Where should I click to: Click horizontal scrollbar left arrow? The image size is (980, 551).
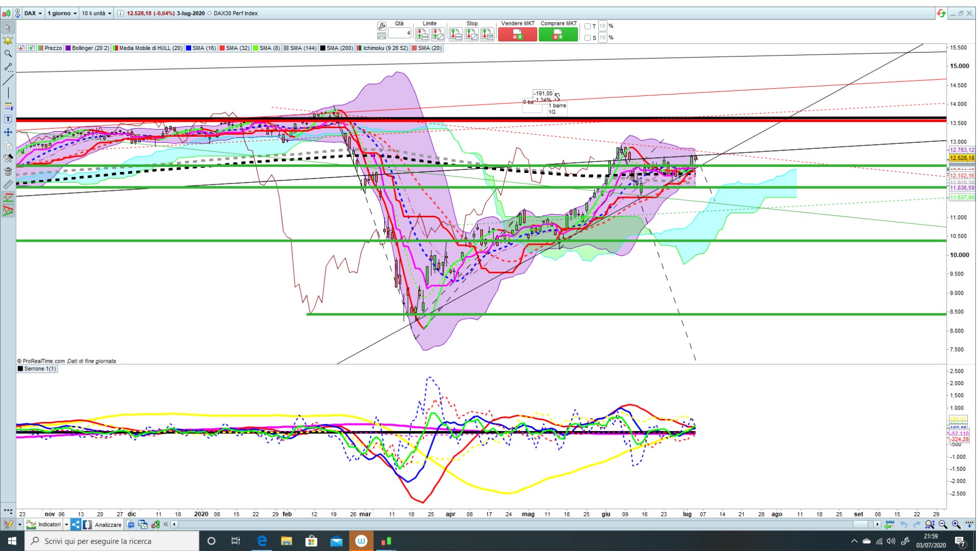point(175,524)
